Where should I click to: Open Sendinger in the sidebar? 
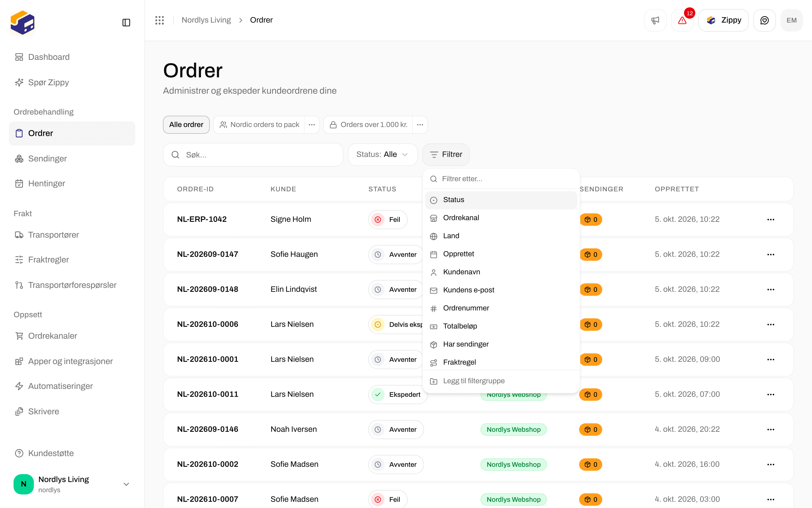click(72, 159)
